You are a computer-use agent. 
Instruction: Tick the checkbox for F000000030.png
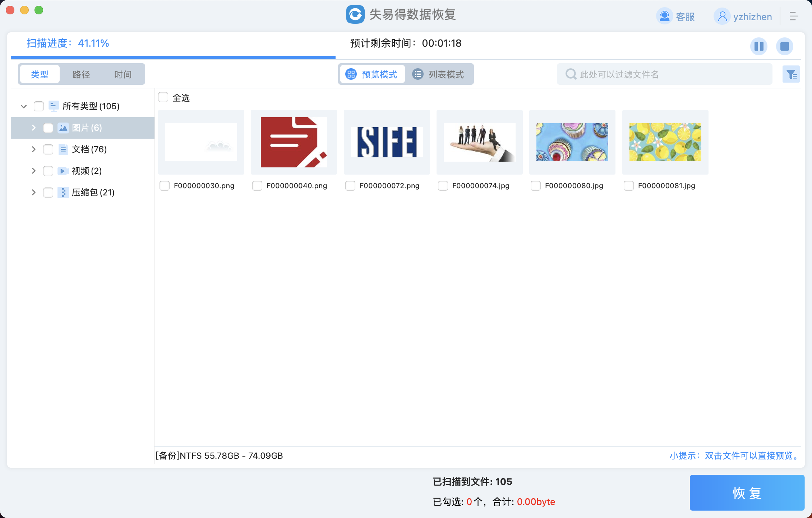pyautogui.click(x=165, y=186)
